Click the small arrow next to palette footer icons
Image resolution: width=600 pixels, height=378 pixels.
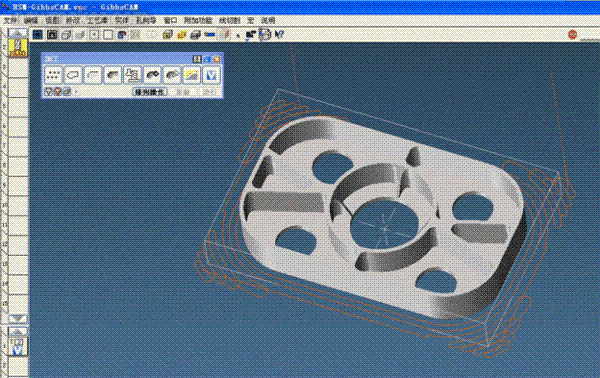76,92
